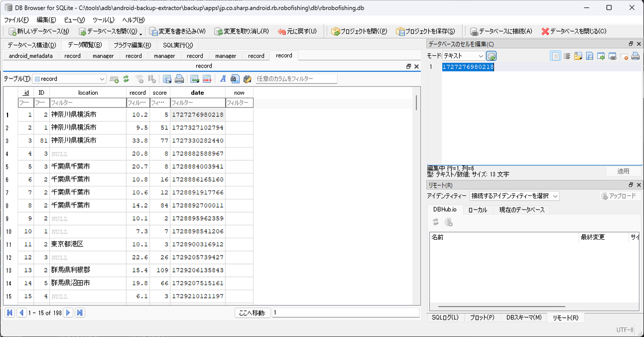The image size is (644, 337).
Task: Switch to 現在のデータベース tab in remote panel
Action: tap(522, 210)
